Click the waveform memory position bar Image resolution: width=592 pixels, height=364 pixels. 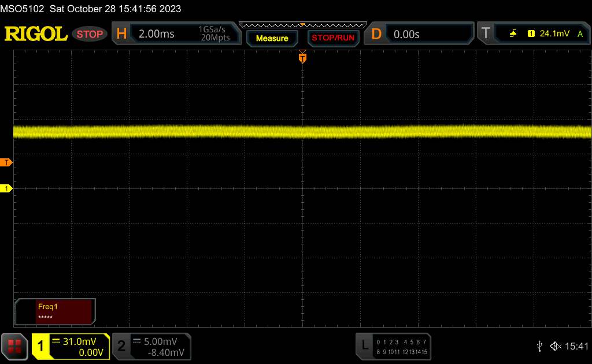(x=302, y=25)
